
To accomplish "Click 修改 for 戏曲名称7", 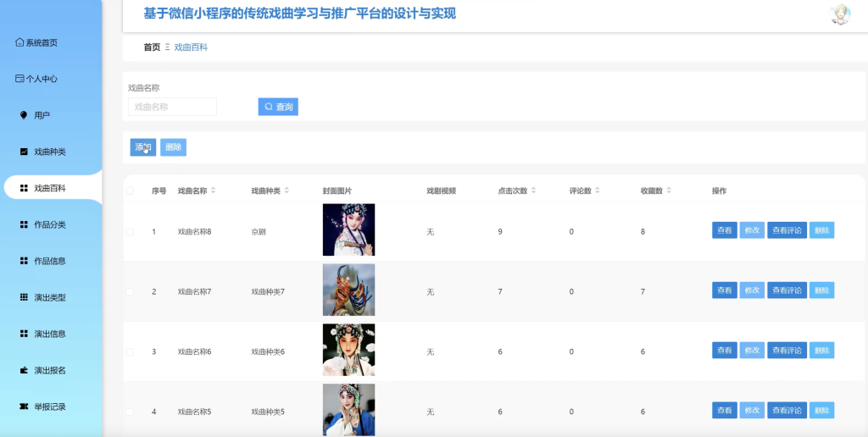I will [753, 290].
